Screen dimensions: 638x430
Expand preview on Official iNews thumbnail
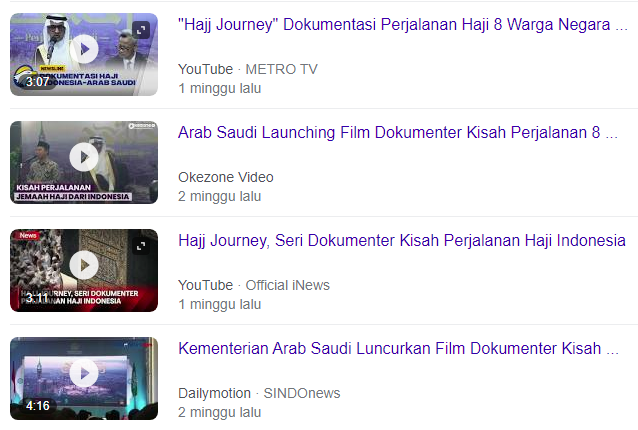[141, 246]
